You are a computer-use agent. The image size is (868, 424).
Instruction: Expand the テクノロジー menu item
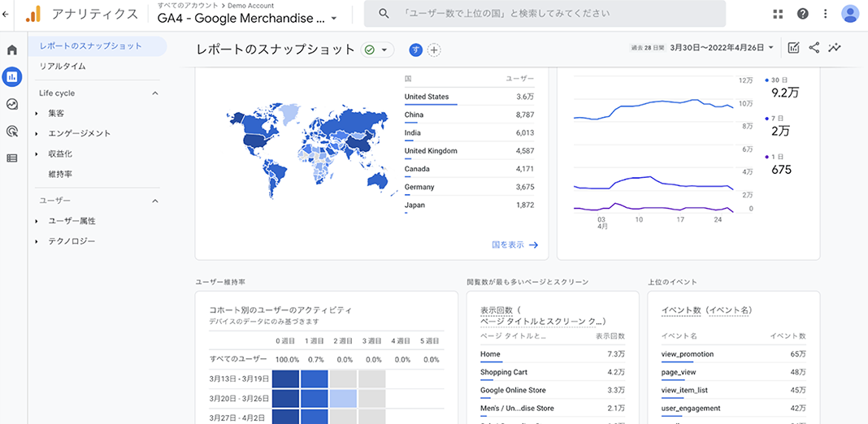click(37, 242)
